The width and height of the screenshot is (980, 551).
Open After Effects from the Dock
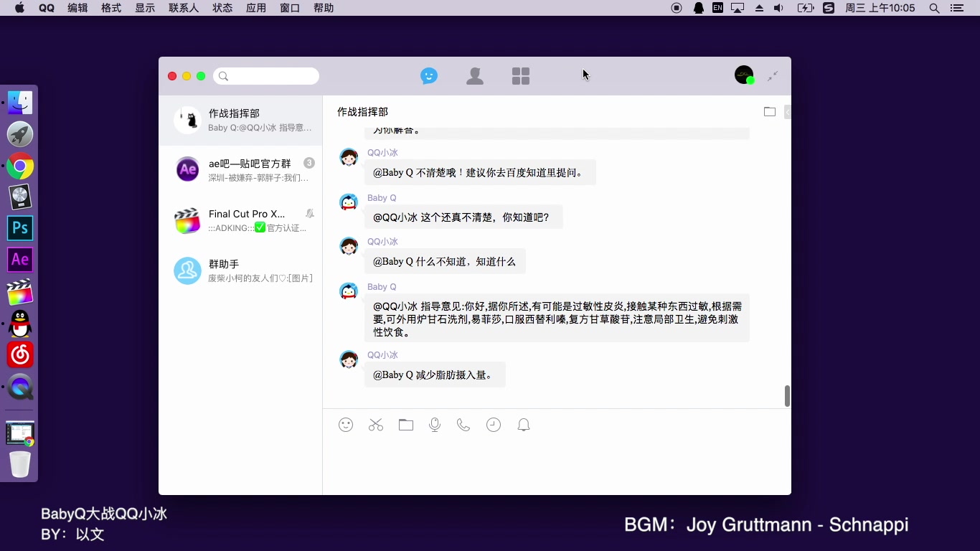(20, 260)
